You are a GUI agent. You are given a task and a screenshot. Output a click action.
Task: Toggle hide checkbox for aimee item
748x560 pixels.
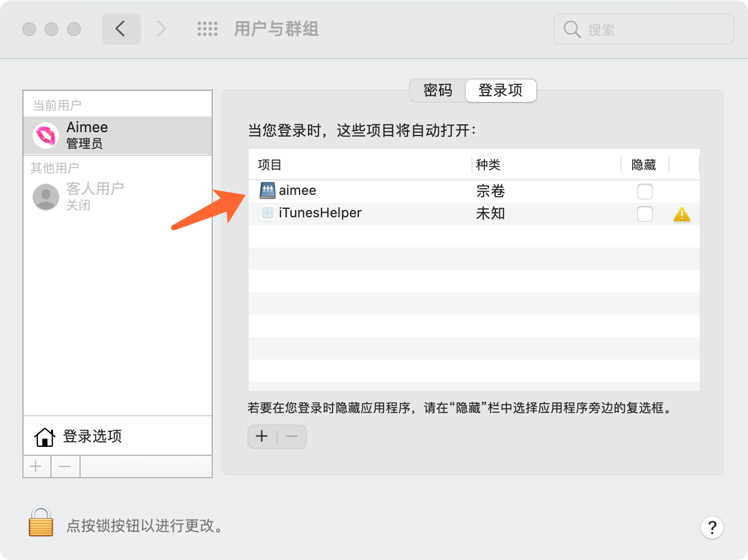(645, 192)
